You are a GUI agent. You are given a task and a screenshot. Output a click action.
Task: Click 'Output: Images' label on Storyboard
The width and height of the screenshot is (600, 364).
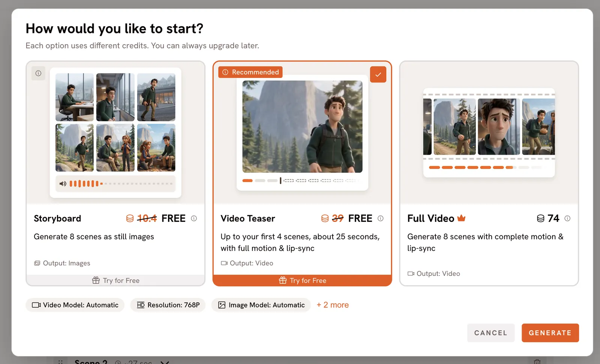coord(62,263)
